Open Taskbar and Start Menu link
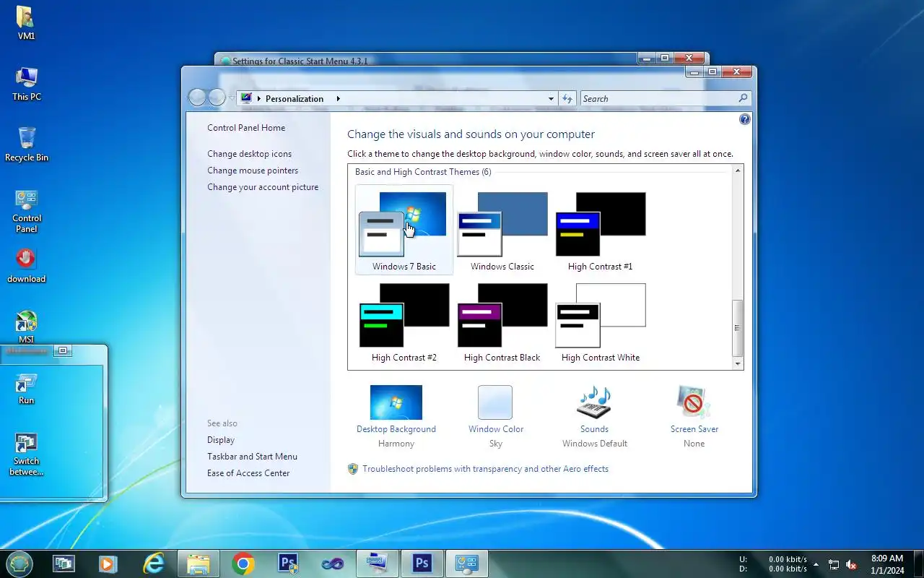 coord(252,457)
